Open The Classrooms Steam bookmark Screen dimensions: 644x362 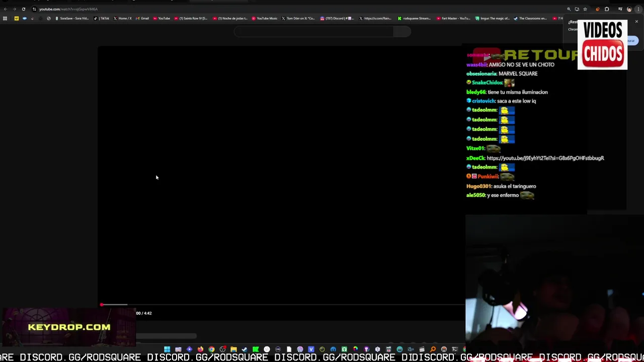pos(530,19)
